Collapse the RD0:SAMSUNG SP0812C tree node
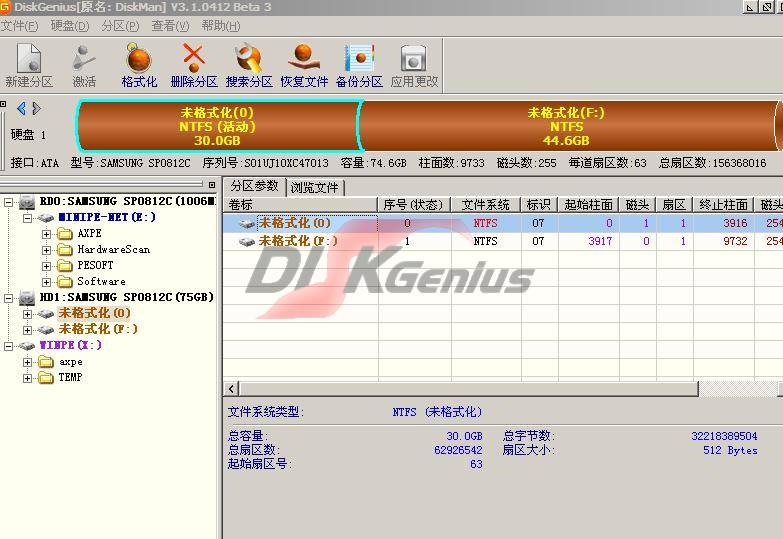This screenshot has height=539, width=783. [8, 202]
